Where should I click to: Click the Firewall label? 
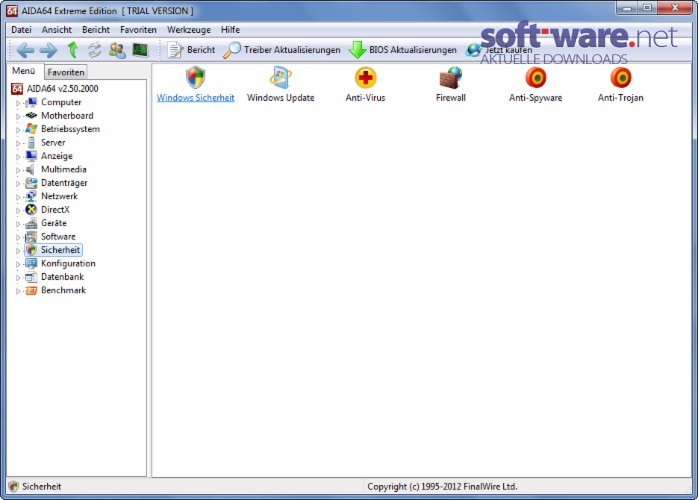450,98
